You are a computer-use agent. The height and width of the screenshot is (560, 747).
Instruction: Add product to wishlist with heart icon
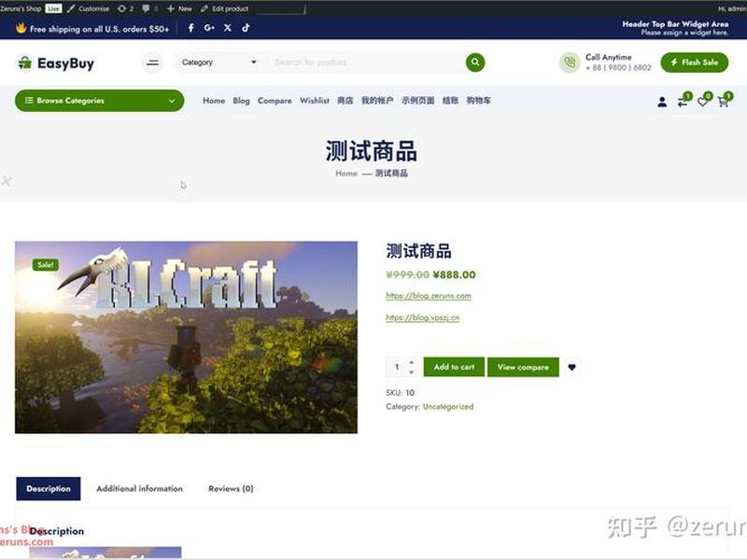click(572, 367)
